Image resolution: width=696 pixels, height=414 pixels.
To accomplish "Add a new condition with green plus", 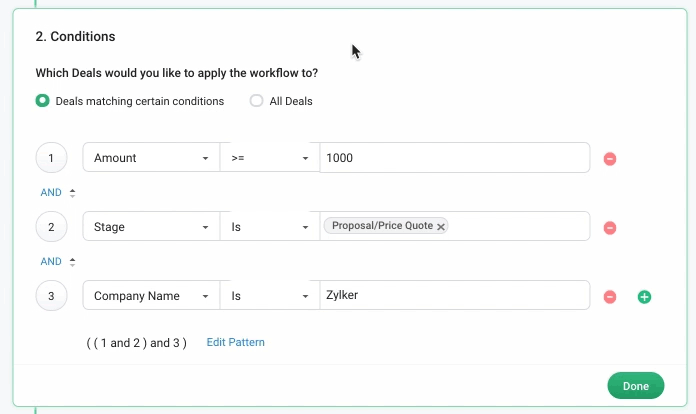I will 644,297.
